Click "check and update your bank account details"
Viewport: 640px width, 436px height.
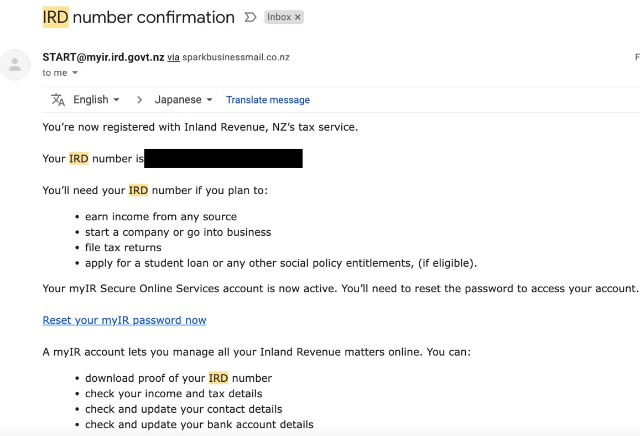[x=199, y=425]
